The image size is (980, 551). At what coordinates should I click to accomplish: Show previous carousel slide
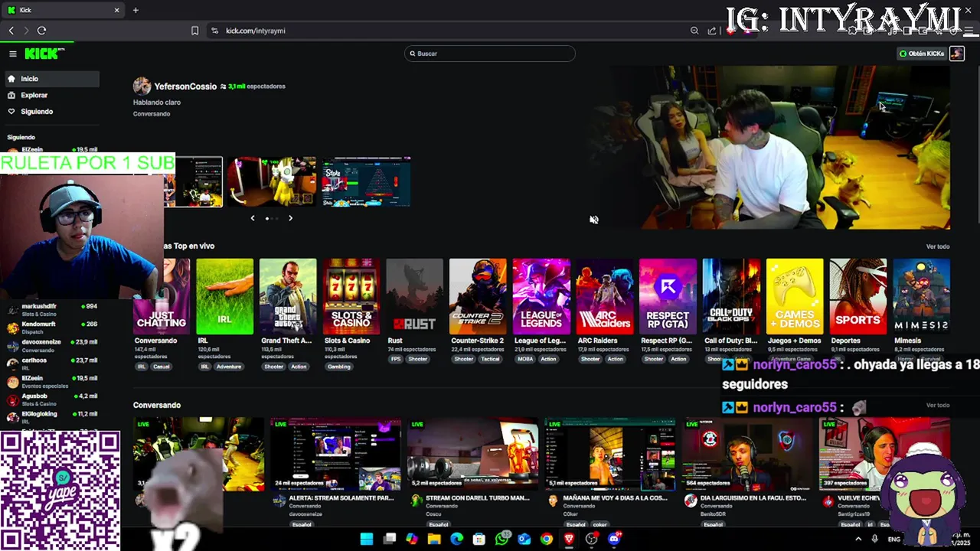[253, 218]
